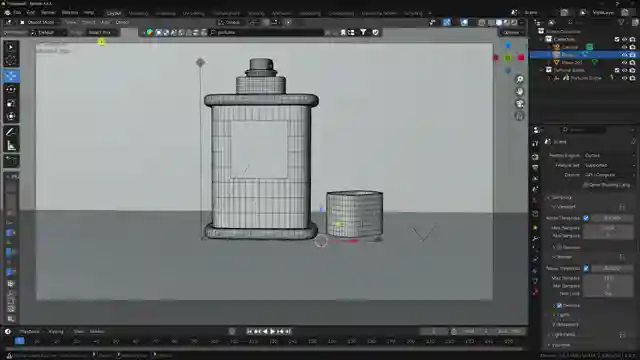
Task: Click the red X axis gizmo ball
Action: coord(521,58)
